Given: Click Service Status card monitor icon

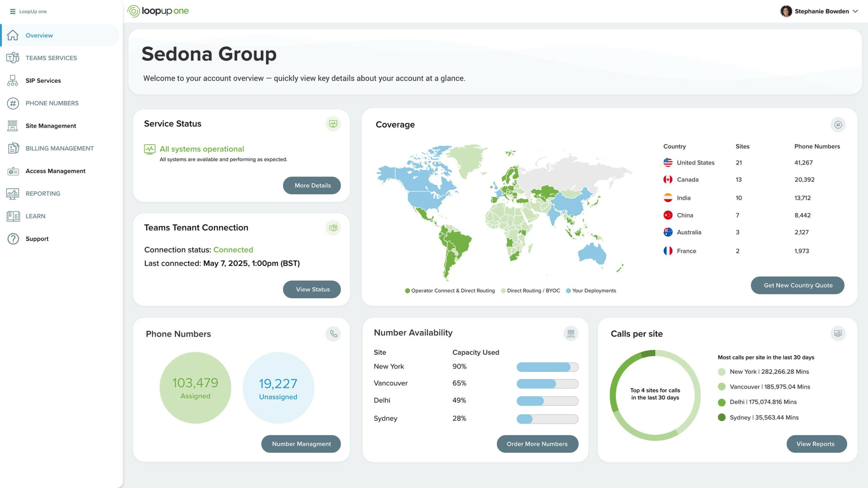Looking at the screenshot, I should [x=333, y=124].
